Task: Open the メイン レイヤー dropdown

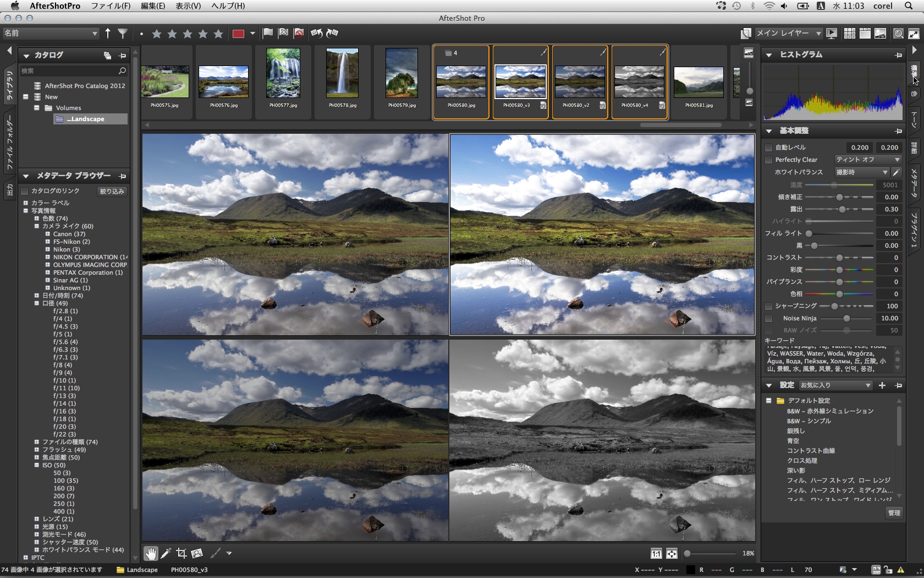Action: point(789,34)
